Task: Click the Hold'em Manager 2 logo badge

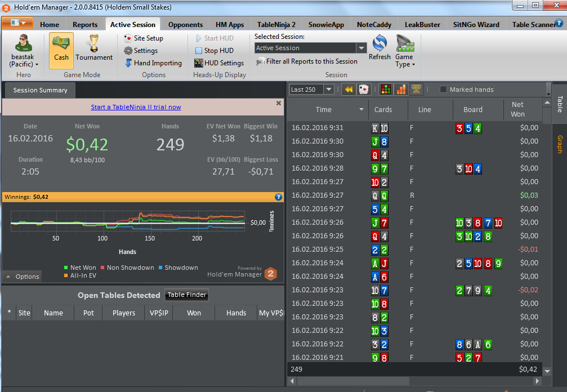Action: 270,274
